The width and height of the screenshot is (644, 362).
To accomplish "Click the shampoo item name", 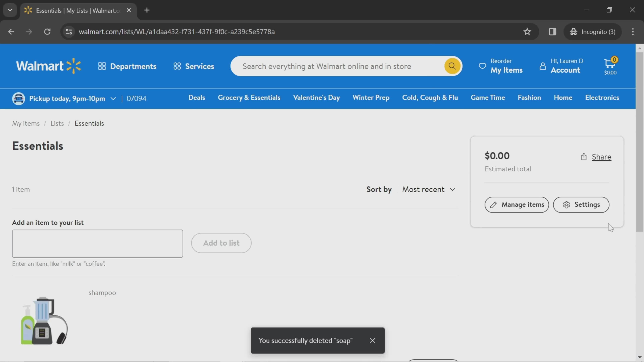I will 102,293.
